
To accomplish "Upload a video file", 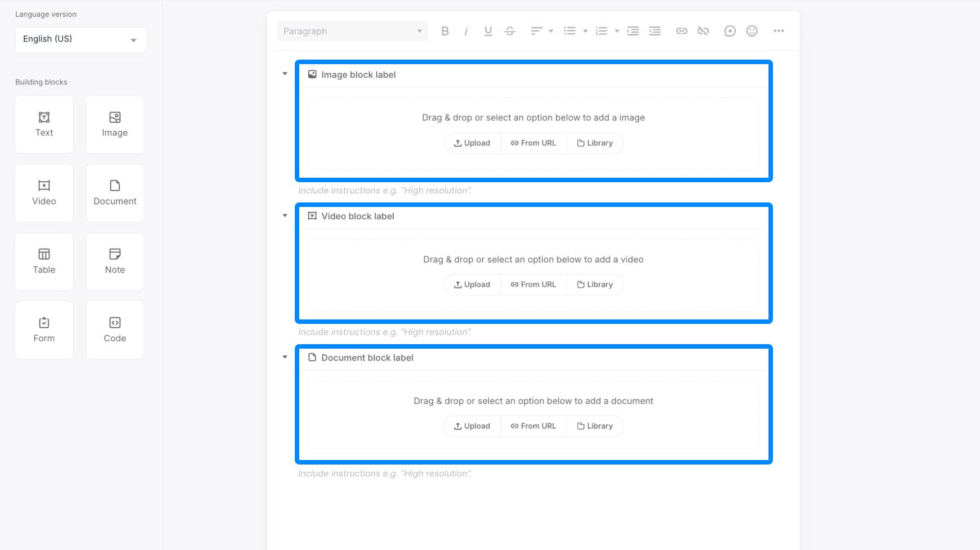I will pos(472,285).
